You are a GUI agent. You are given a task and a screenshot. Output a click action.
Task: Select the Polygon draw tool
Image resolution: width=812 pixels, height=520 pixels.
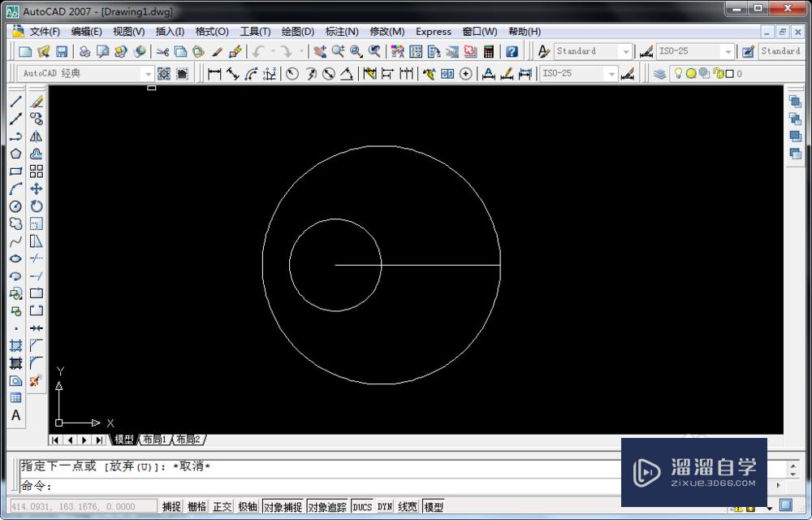(x=15, y=154)
